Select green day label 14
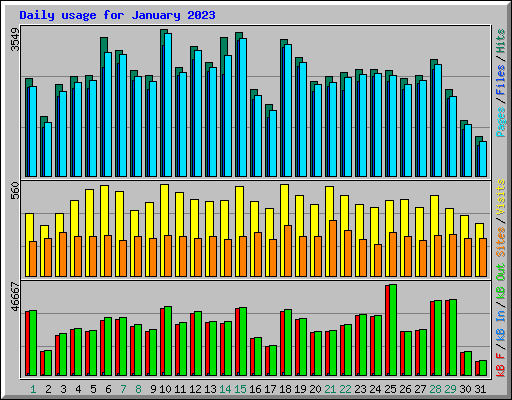This screenshot has width=512, height=400. tap(225, 389)
